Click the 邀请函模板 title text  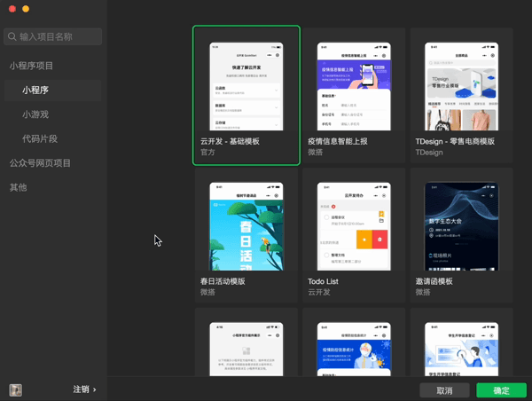coord(434,281)
